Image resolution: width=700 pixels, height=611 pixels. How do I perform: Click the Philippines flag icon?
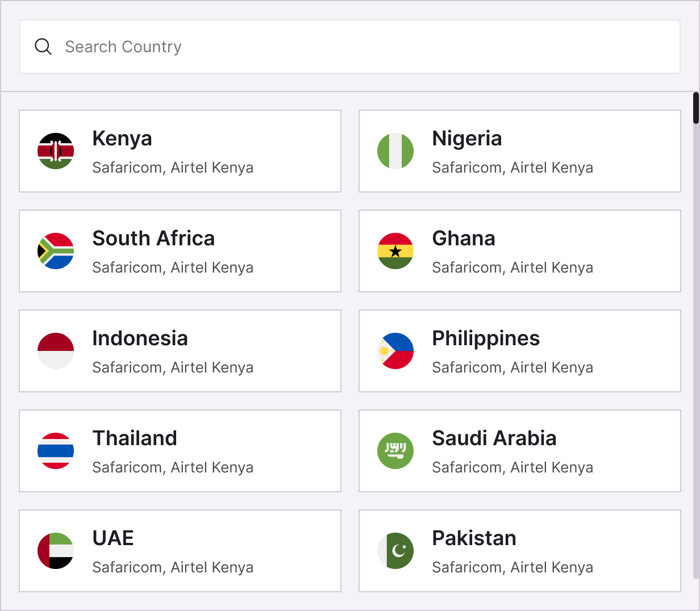395,351
